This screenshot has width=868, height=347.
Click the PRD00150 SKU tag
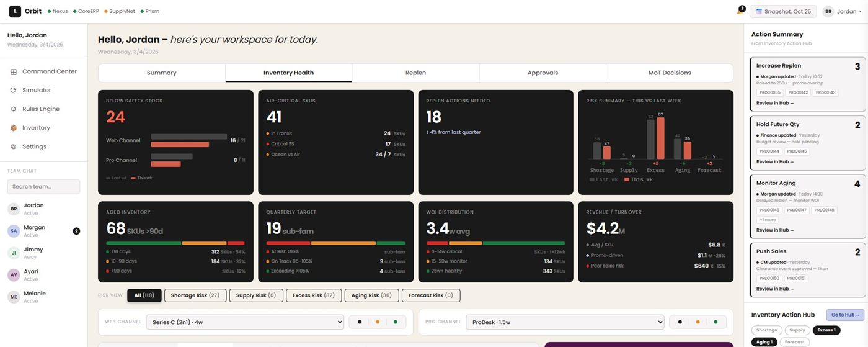point(771,278)
